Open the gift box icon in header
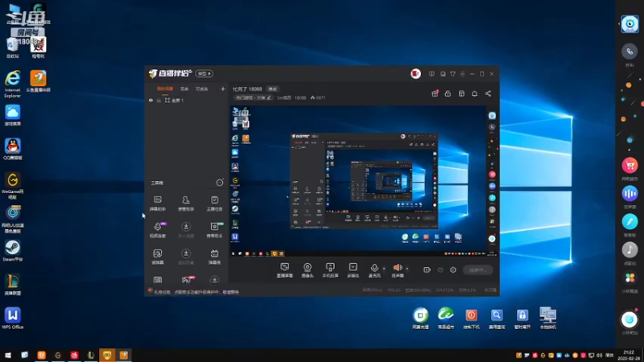This screenshot has width=644, height=362. point(435,93)
